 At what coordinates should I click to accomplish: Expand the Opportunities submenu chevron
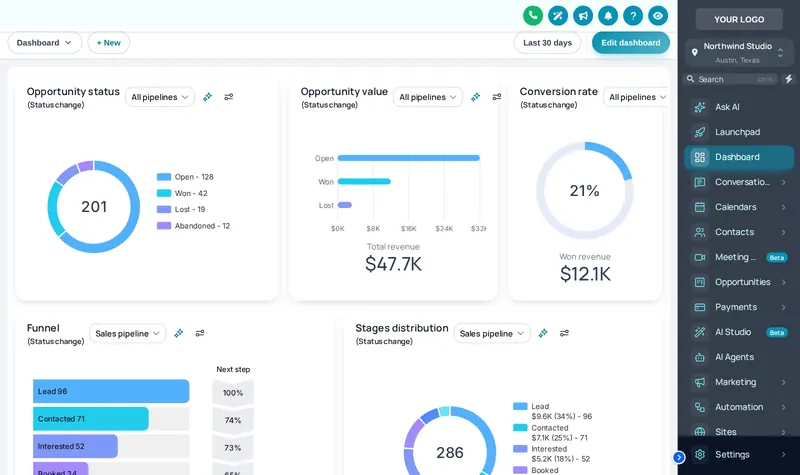tap(783, 282)
